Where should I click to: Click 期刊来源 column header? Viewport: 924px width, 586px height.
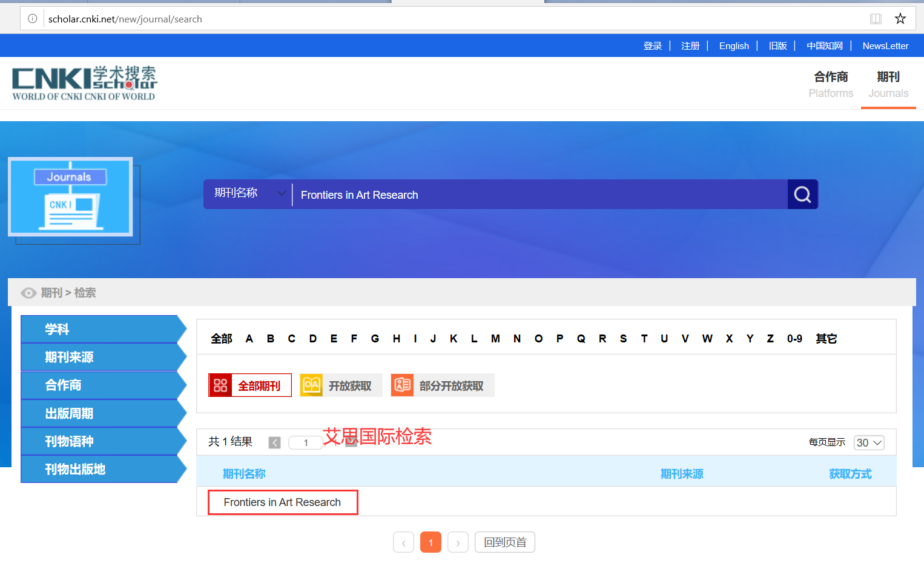tap(682, 474)
